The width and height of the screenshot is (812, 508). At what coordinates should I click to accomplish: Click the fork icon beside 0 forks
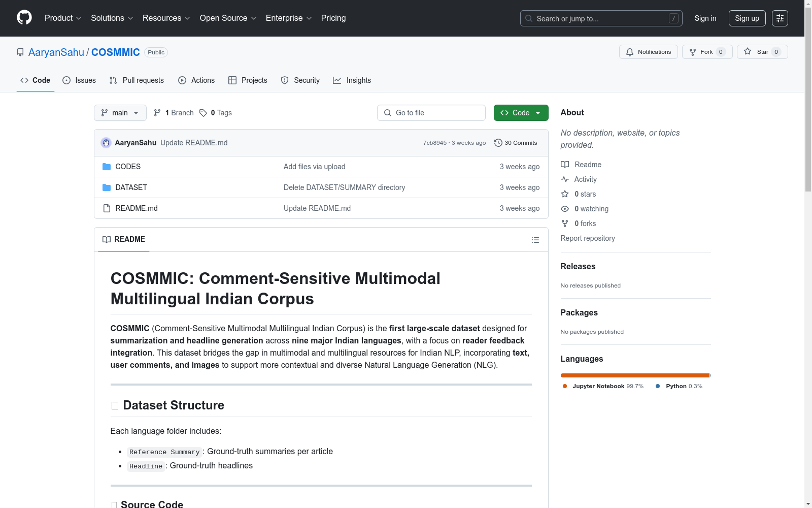click(565, 224)
